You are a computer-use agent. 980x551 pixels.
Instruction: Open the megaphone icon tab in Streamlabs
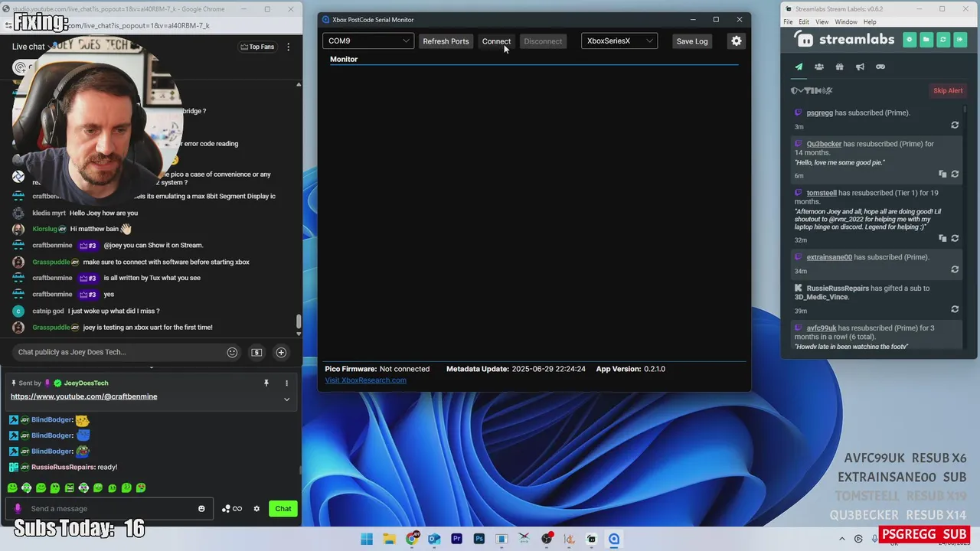tap(860, 67)
